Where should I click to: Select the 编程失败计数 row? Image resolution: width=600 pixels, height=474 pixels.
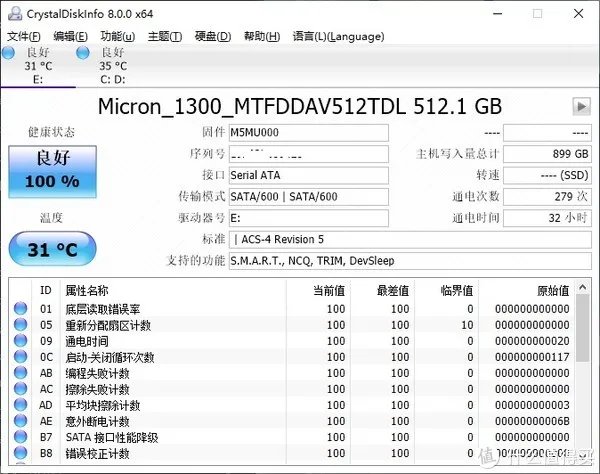point(292,373)
